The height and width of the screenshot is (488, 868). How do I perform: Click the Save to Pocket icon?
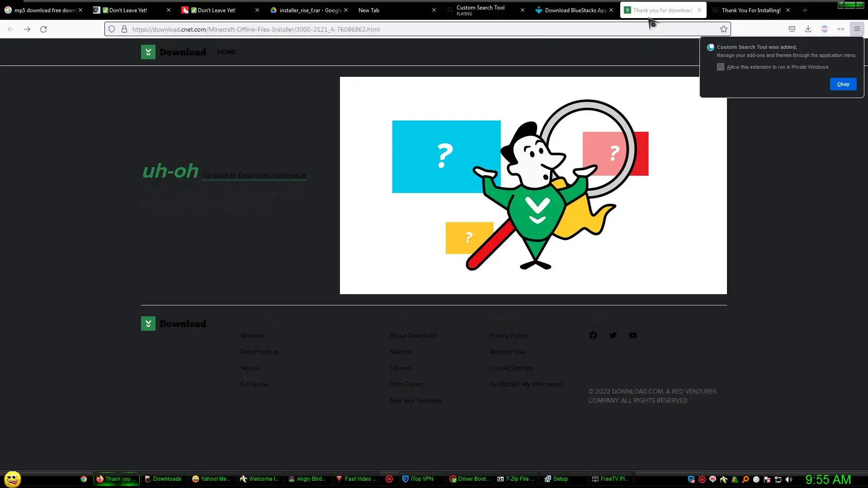pyautogui.click(x=792, y=29)
